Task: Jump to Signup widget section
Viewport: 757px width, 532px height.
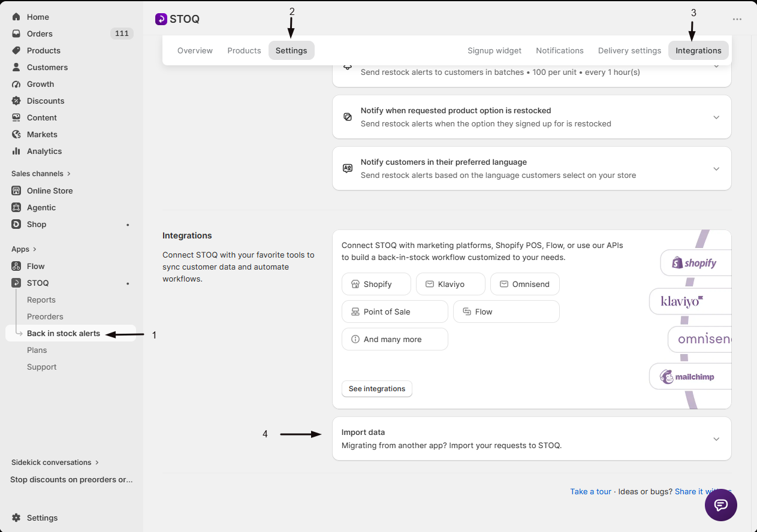Action: (x=494, y=50)
